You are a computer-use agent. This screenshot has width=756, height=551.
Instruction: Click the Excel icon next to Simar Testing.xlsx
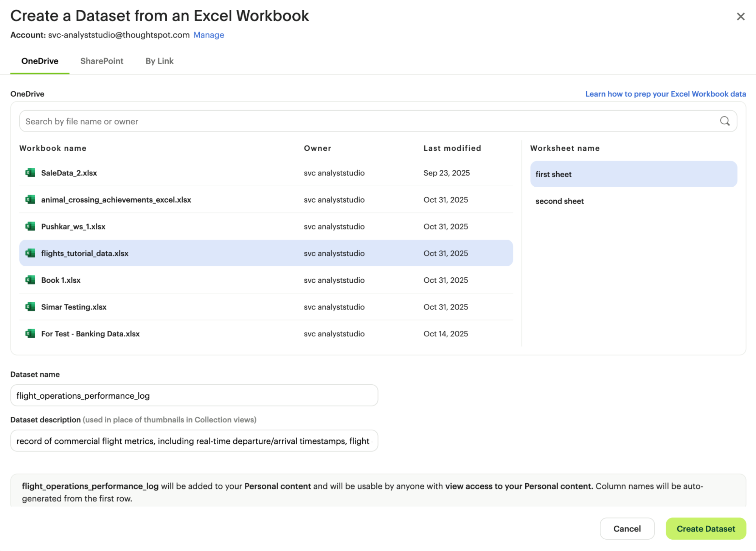[x=30, y=307]
